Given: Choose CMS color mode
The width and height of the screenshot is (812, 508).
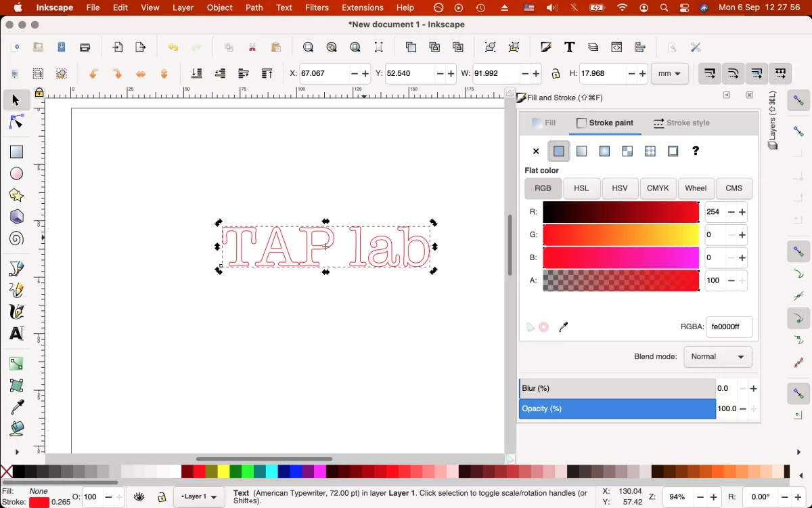Looking at the screenshot, I should coord(734,188).
